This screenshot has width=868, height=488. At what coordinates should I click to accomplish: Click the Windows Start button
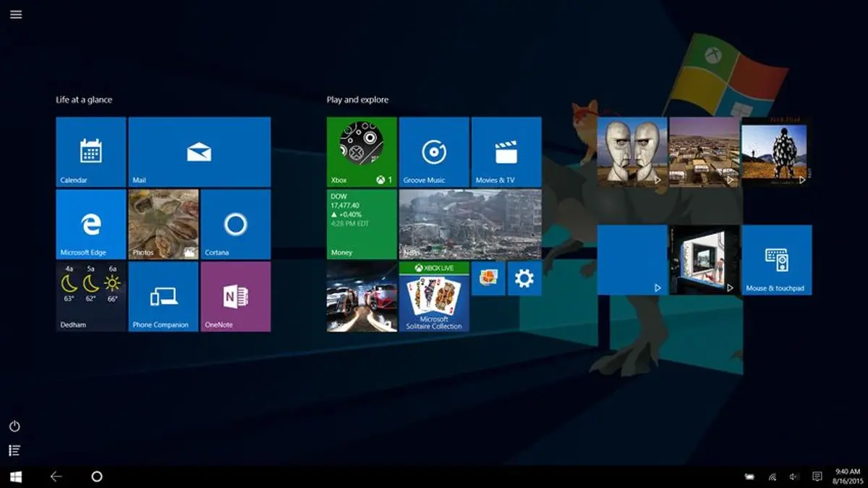15,476
